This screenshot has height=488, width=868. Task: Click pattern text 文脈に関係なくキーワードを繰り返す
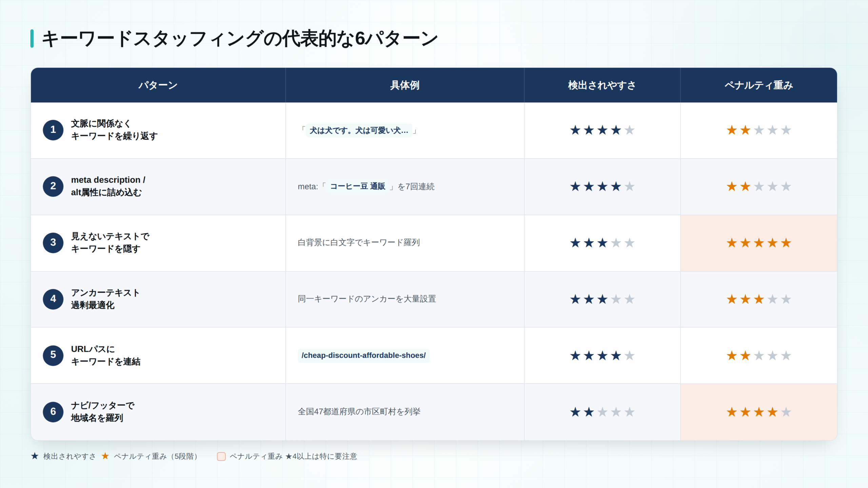pos(114,130)
